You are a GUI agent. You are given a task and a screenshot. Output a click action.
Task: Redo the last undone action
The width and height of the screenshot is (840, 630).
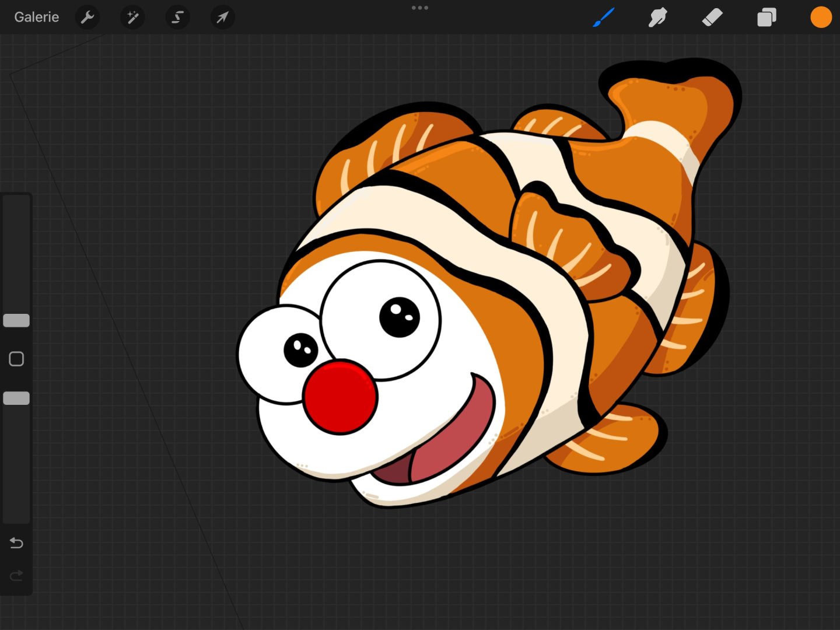click(x=16, y=576)
